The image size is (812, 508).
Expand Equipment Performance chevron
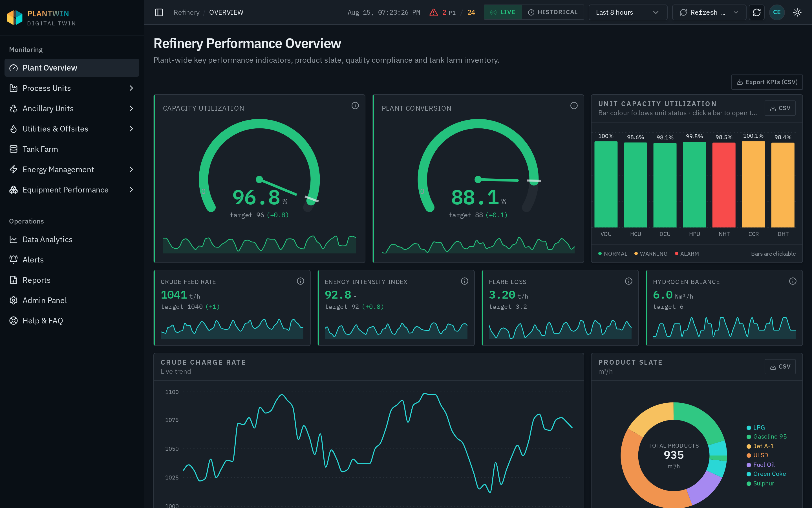tap(131, 190)
